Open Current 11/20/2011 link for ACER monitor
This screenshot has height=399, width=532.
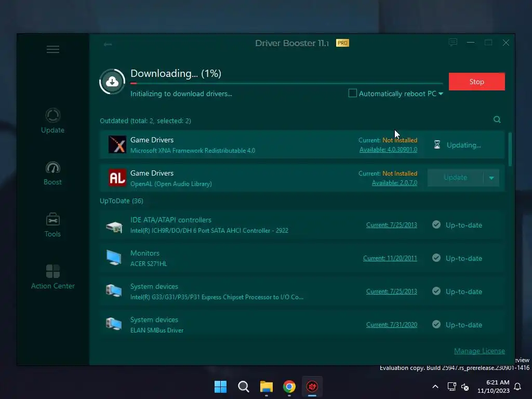[390, 258]
